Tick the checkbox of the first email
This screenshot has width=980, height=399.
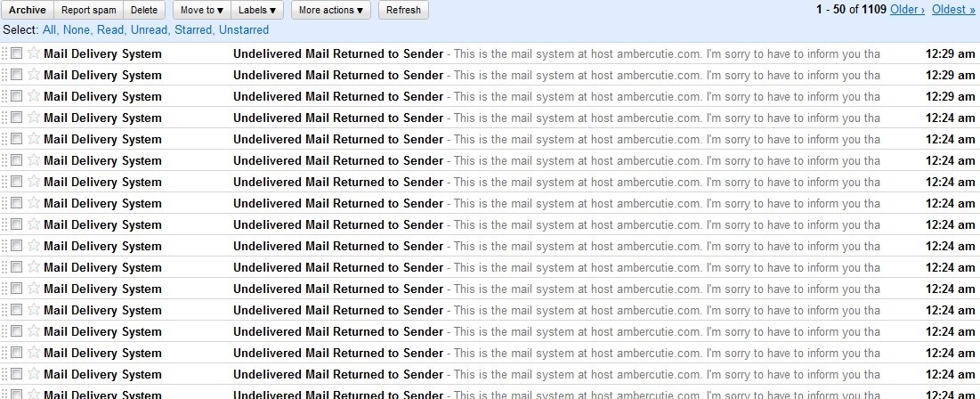pyautogui.click(x=17, y=53)
